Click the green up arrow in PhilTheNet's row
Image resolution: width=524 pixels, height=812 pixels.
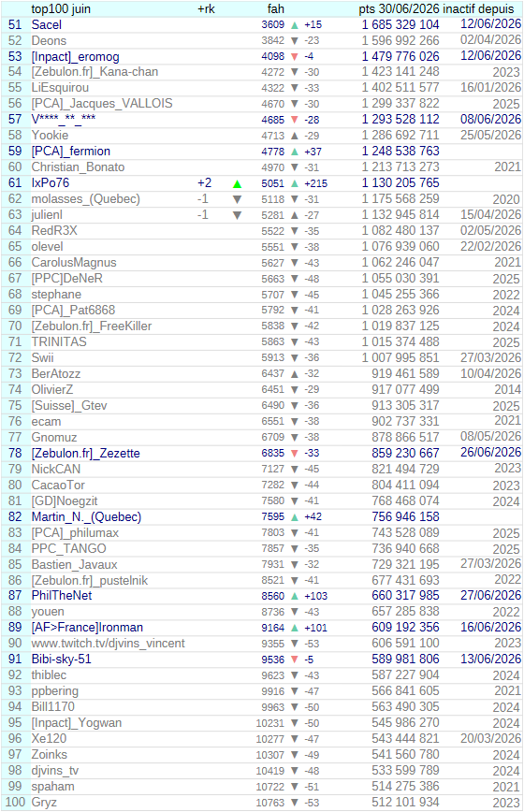tap(295, 596)
